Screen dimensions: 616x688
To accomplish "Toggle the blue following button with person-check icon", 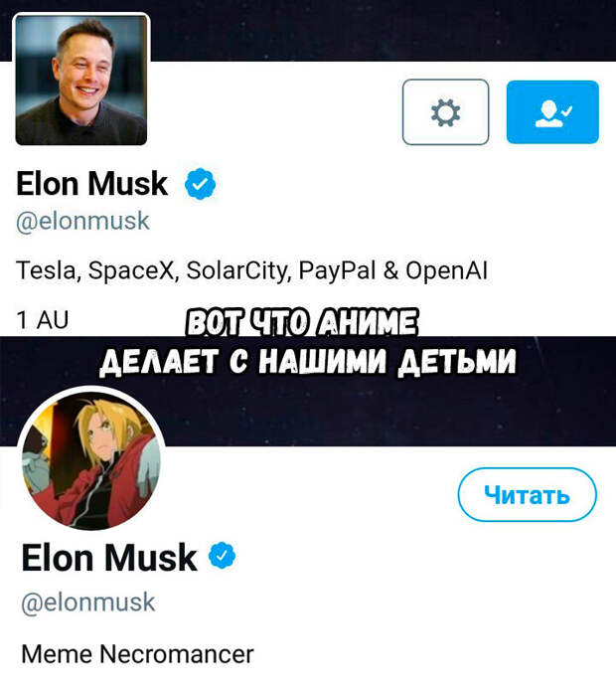I will tap(552, 112).
